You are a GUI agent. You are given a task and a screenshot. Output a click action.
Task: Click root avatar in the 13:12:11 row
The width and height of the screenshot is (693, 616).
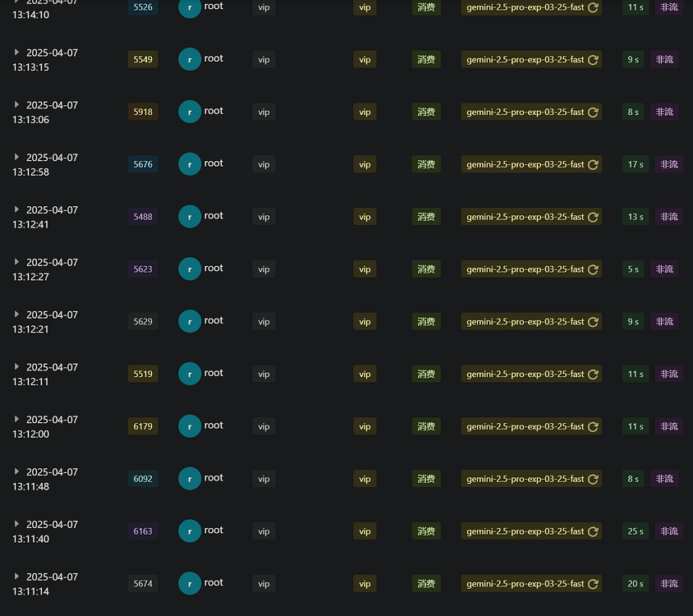(x=190, y=374)
